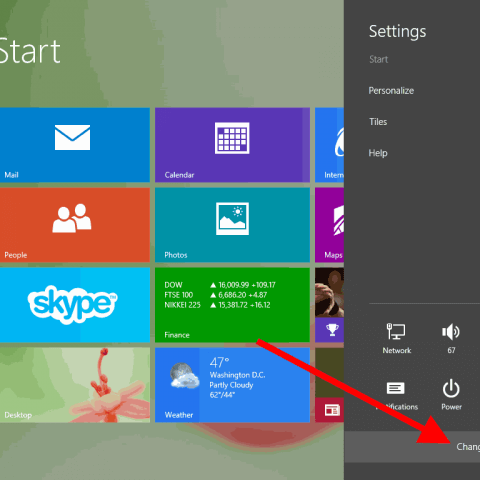Open the Maps tile
The image size is (480, 480).
point(329,225)
